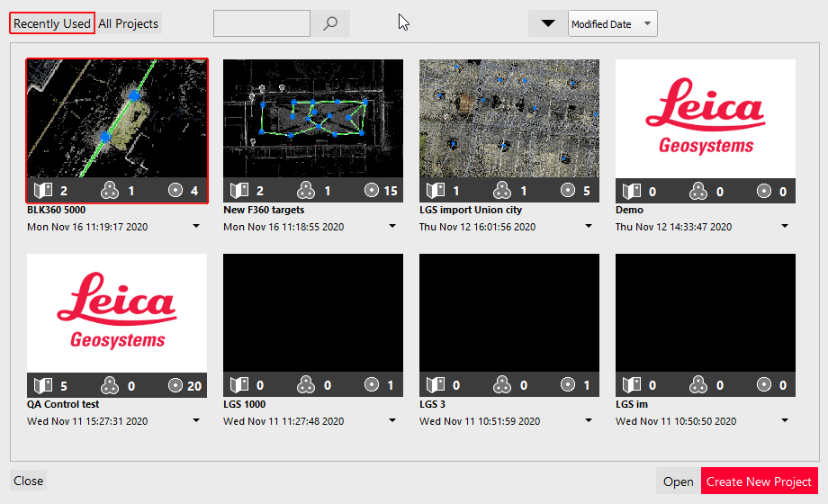Switch to the Recently Used tab
Screen dimensions: 828x504
pos(52,24)
